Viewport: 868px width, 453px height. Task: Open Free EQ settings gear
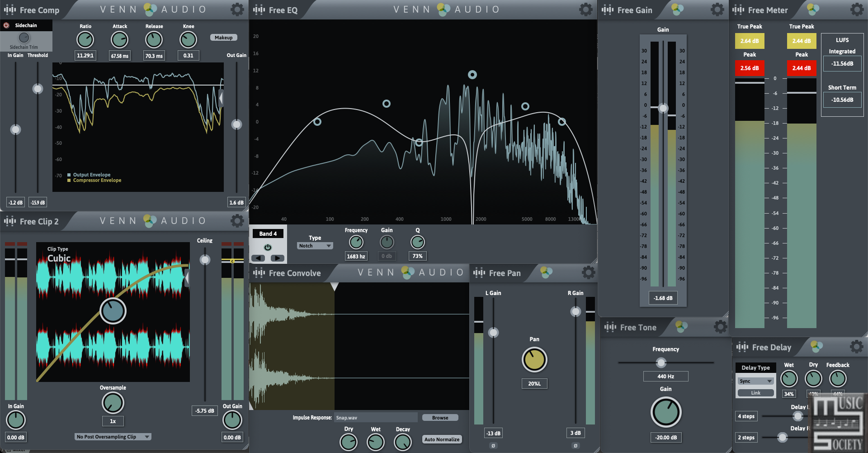tap(585, 9)
